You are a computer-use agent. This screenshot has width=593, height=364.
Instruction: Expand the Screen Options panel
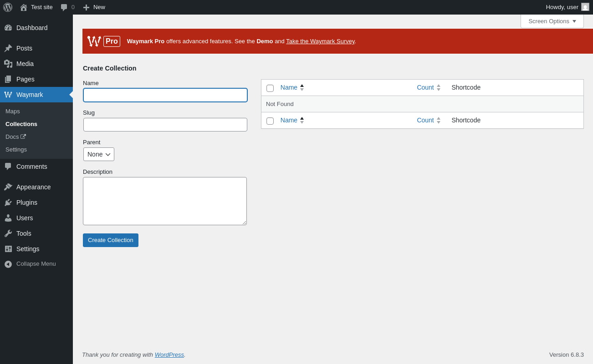[552, 21]
